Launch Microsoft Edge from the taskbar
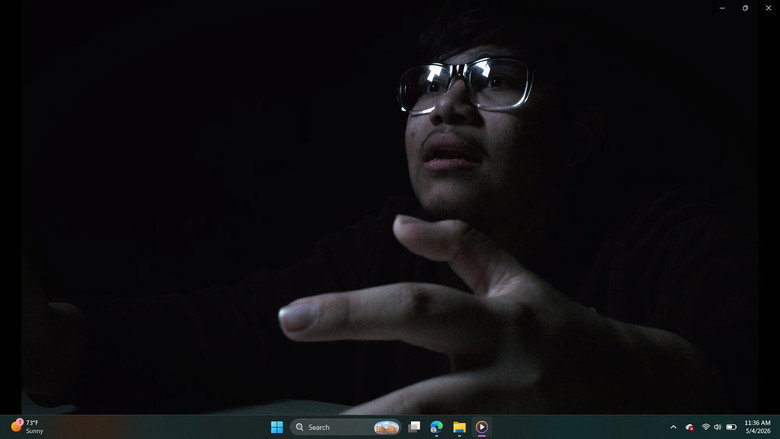The width and height of the screenshot is (780, 439). (436, 427)
